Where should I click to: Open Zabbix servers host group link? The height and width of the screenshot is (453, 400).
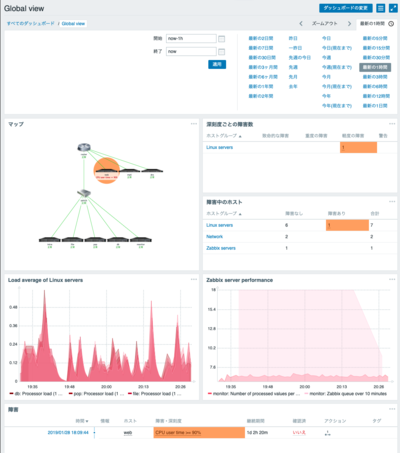pyautogui.click(x=221, y=248)
